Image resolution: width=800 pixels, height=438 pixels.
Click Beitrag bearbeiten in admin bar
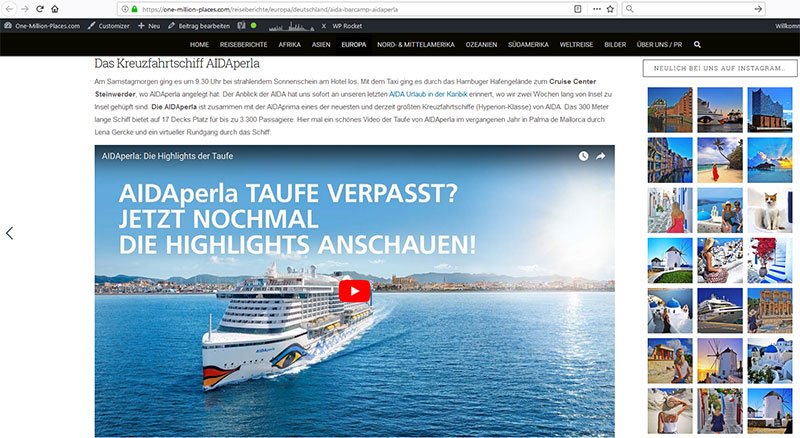(x=199, y=26)
